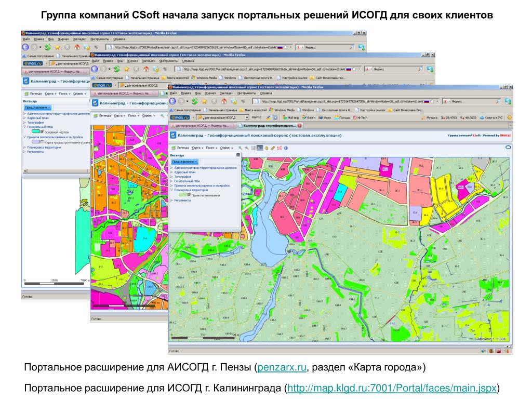Open Сервис menu in front map toolbar
The image size is (532, 399).
coord(227,148)
